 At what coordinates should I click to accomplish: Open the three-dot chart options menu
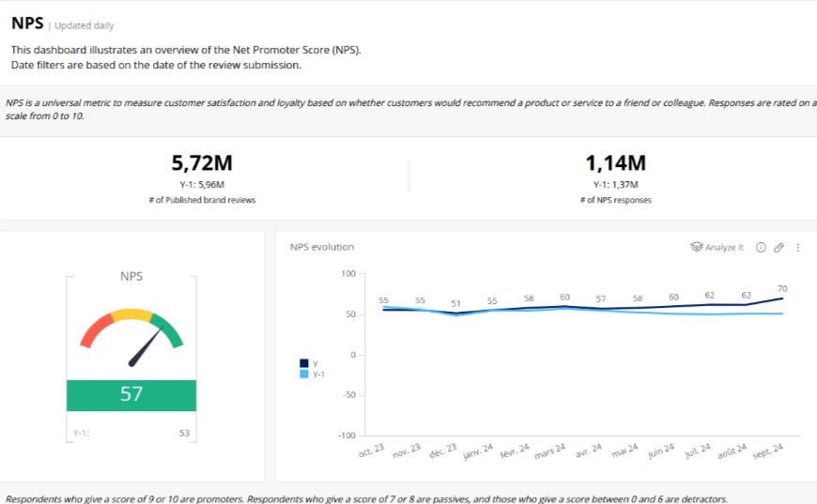coord(798,248)
